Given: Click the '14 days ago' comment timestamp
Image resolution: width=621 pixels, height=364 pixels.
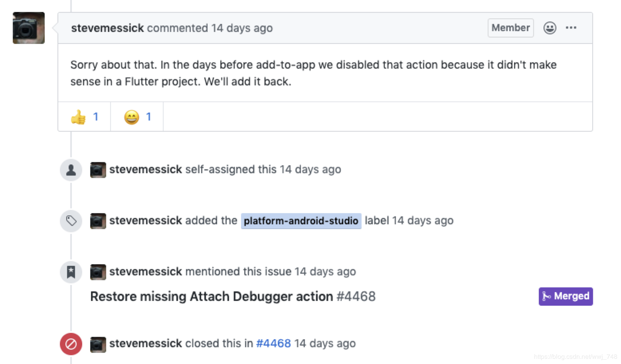Looking at the screenshot, I should 242,28.
